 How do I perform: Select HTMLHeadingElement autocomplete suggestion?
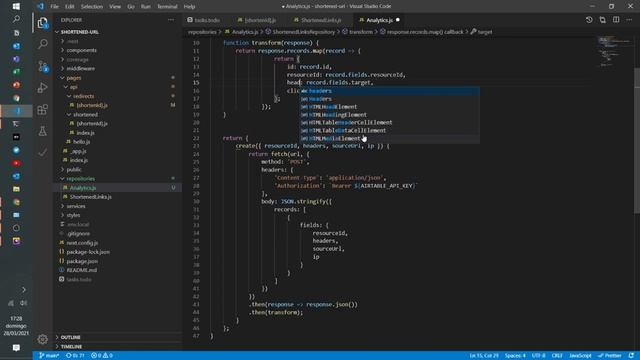click(x=390, y=115)
